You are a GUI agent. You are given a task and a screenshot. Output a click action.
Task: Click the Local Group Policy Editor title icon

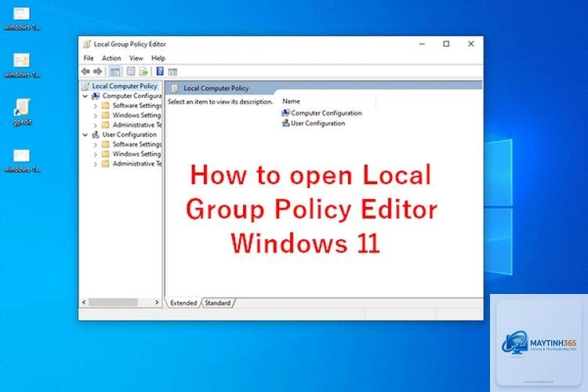click(87, 44)
